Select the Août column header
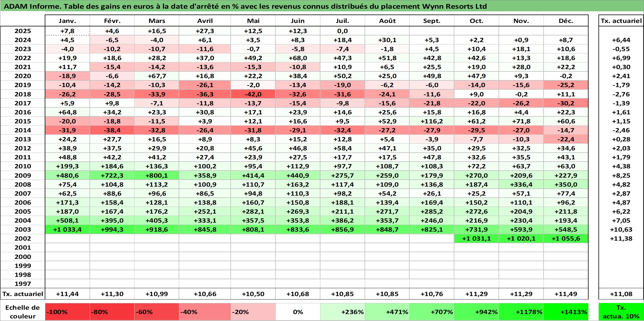Screen dimensions: 644x321 coord(387,21)
